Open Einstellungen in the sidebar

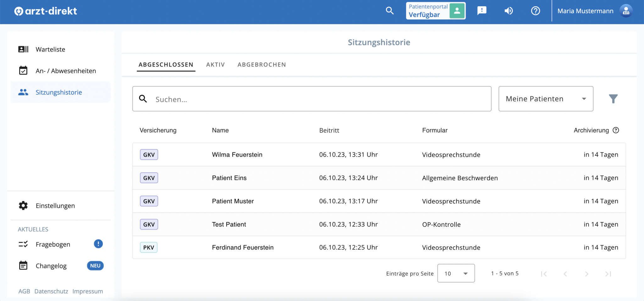click(55, 205)
